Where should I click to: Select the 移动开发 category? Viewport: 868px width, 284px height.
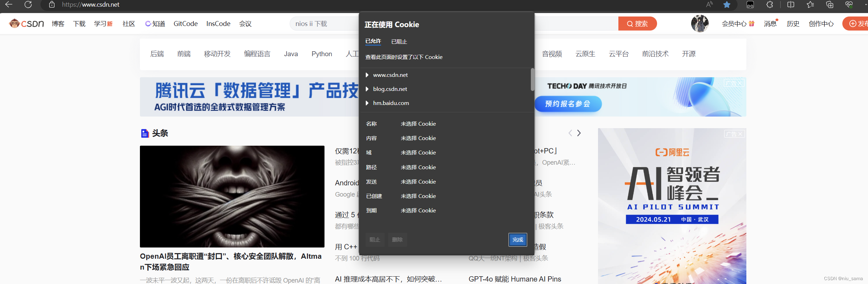coord(217,54)
